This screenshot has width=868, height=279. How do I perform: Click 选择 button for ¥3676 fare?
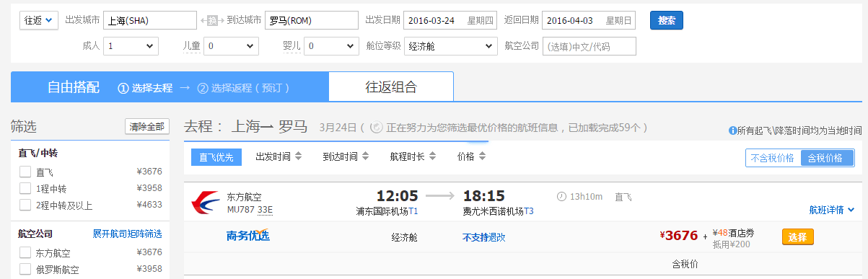pos(798,236)
